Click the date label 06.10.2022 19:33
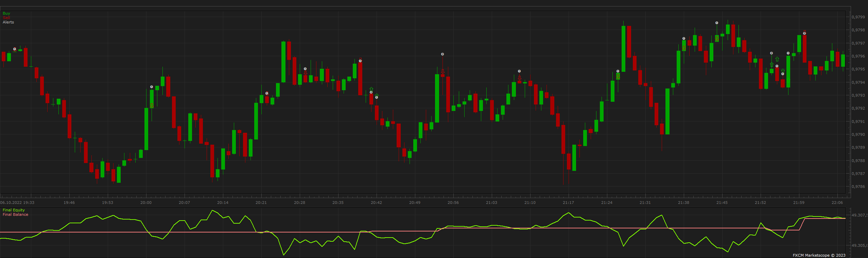The width and height of the screenshot is (868, 258). pos(17,203)
